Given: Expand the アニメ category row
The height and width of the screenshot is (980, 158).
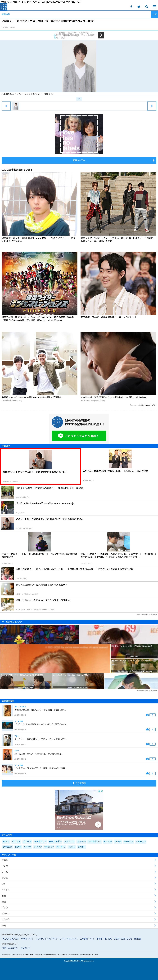Looking at the screenshot, I should click(79, 860).
